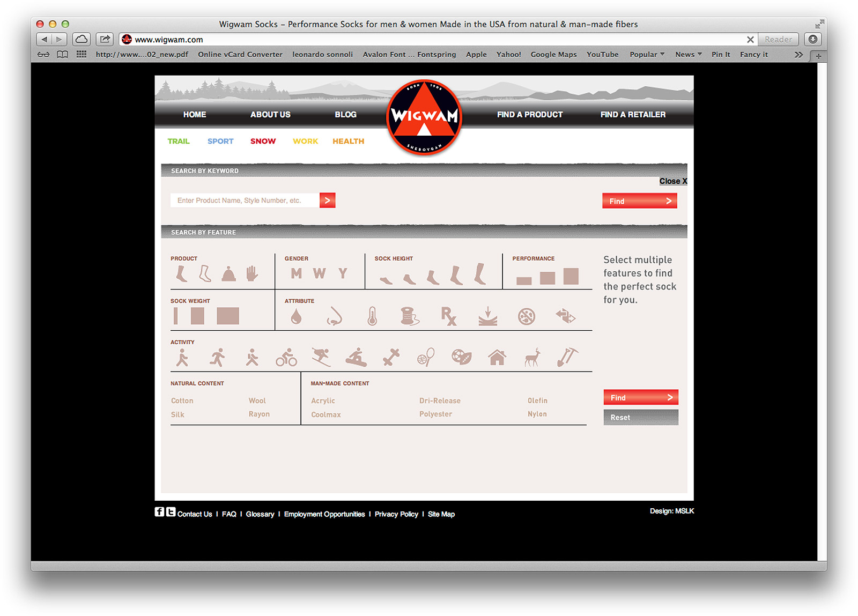
Task: Select the odor control nose attribute icon
Action: 335,316
